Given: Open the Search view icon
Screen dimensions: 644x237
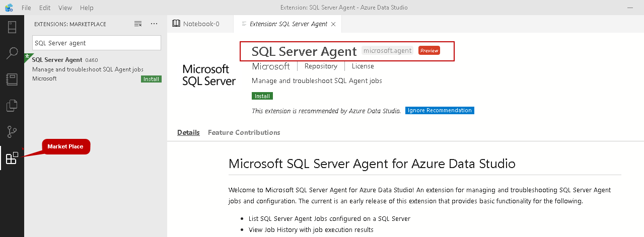Looking at the screenshot, I should click(x=12, y=53).
